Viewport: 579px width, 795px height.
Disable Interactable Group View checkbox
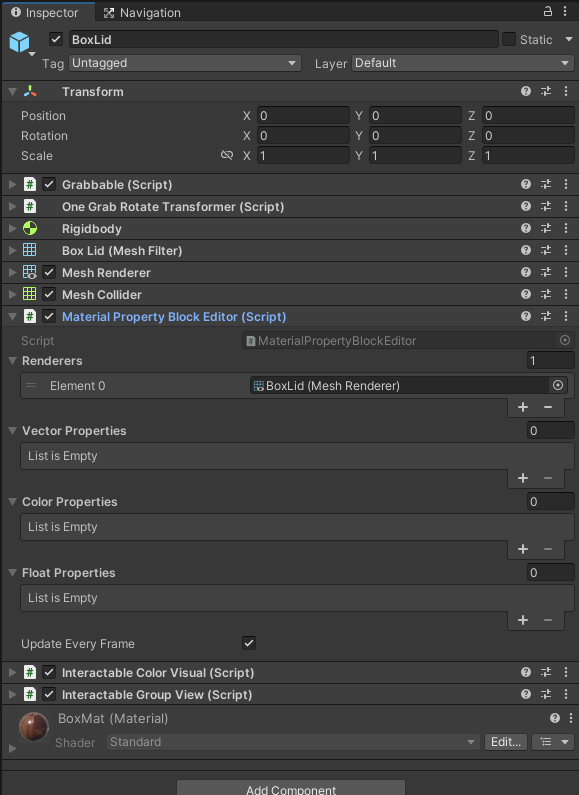(49, 694)
